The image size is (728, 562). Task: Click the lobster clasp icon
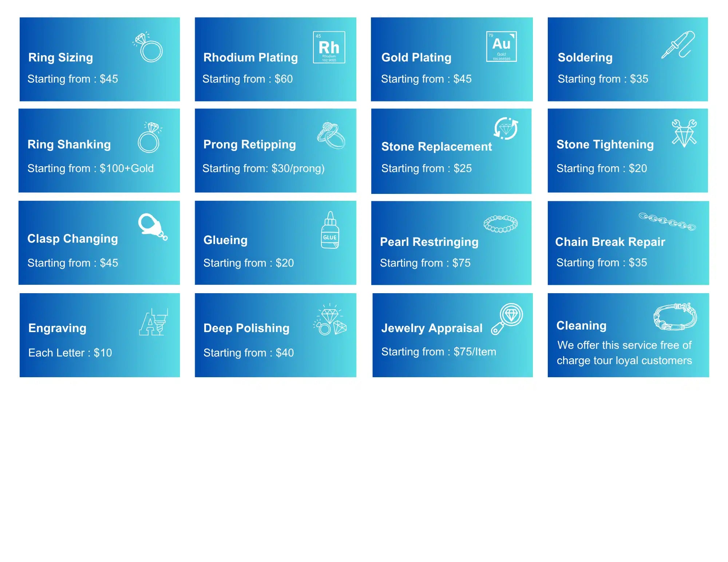pyautogui.click(x=153, y=227)
